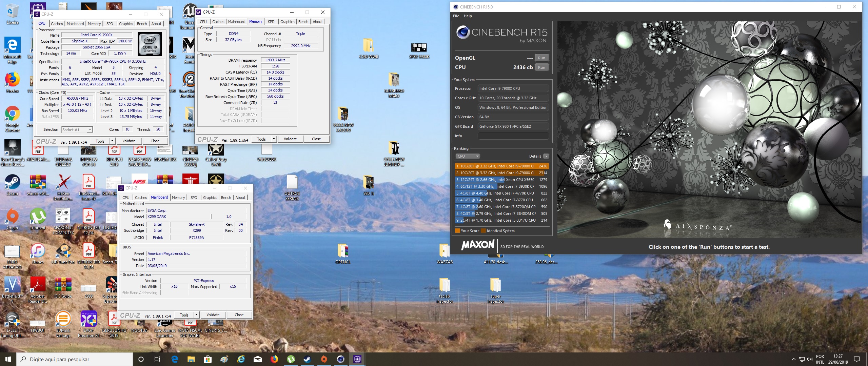Click the Windows Start button

8,359
